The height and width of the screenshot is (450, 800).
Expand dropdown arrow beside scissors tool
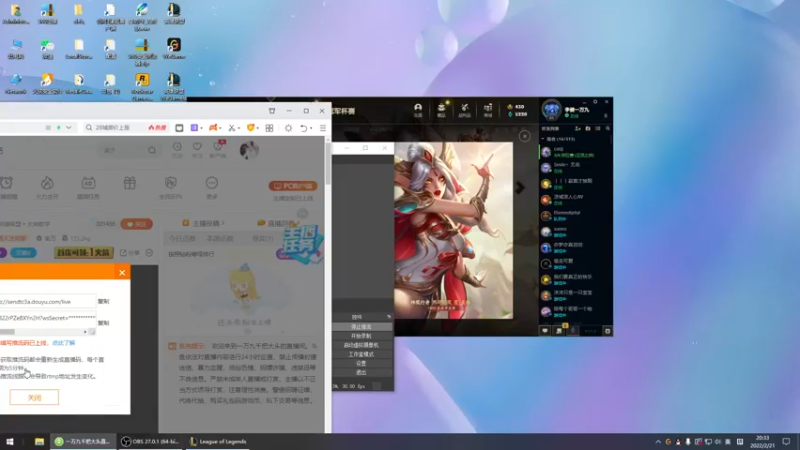(x=239, y=129)
